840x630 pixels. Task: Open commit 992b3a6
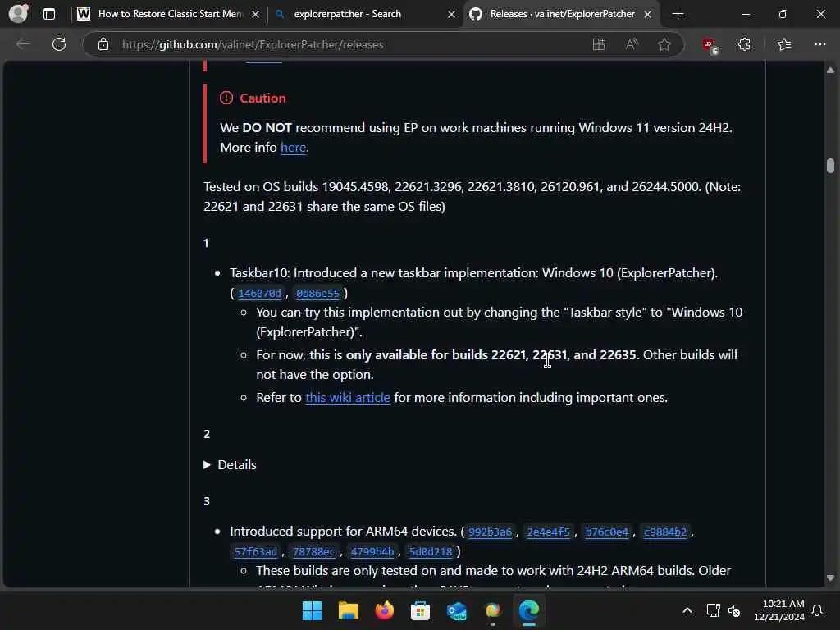(490, 532)
